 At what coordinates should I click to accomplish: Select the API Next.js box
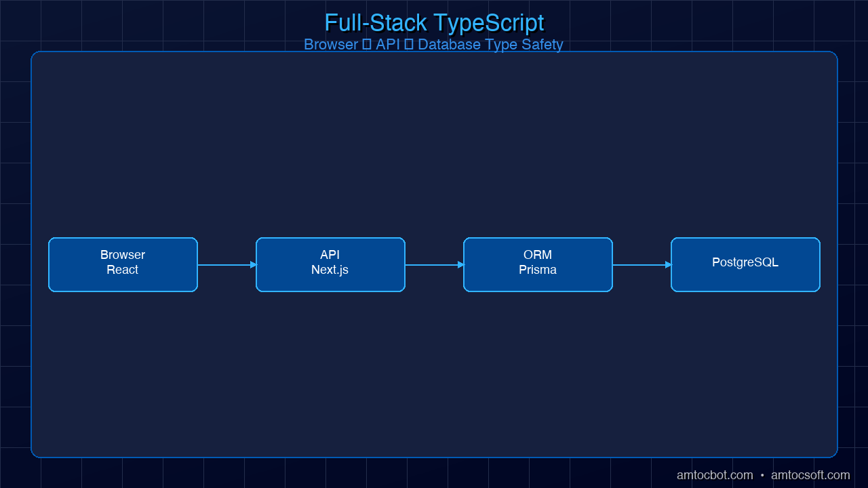(330, 264)
